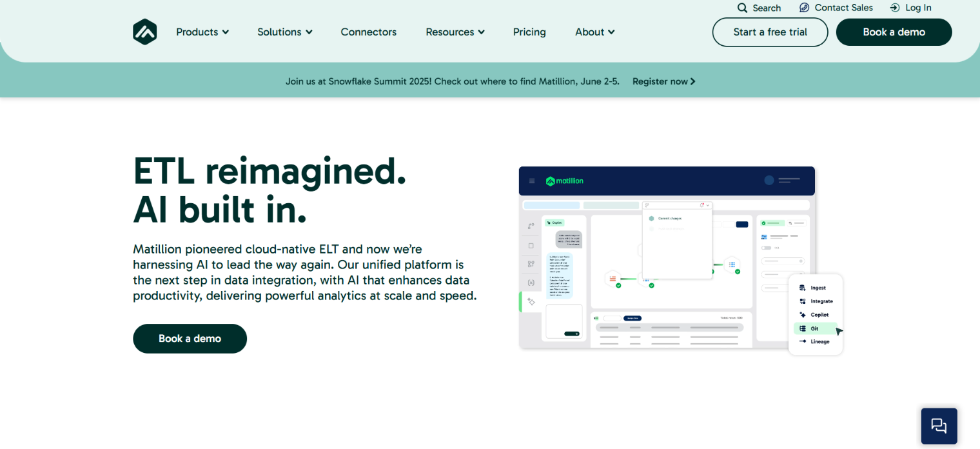Open the chat widget bubble icon

click(x=939, y=426)
